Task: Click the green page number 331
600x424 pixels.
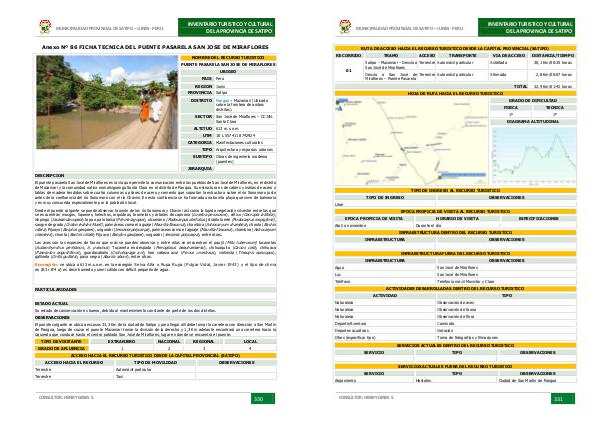Action: pyautogui.click(x=563, y=399)
